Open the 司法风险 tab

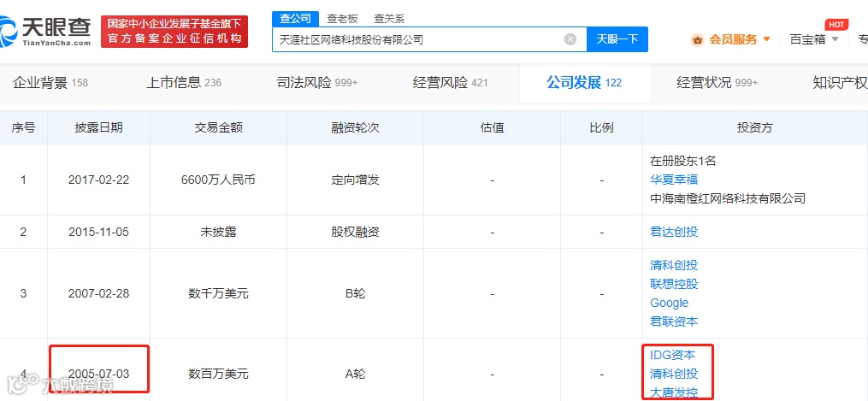pyautogui.click(x=317, y=83)
